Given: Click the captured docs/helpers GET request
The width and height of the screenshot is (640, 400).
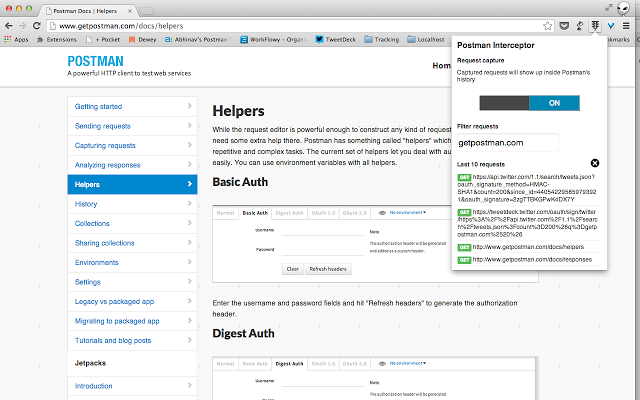Looking at the screenshot, I should [528, 247].
